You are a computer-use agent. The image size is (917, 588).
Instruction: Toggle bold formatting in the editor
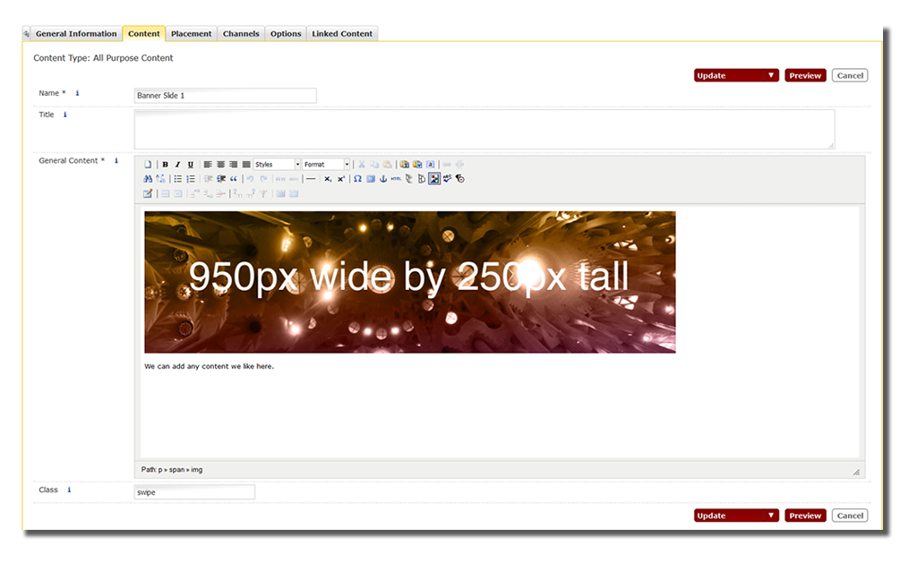coord(166,165)
